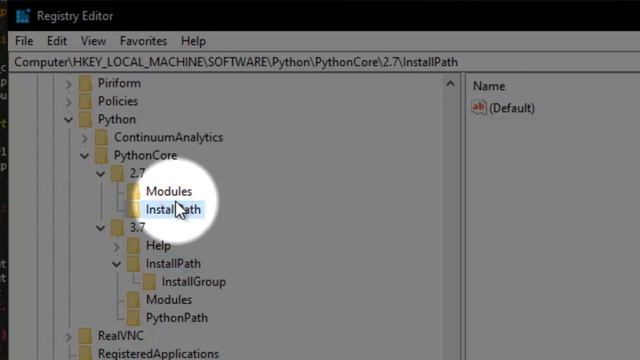The height and width of the screenshot is (360, 640).
Task: Expand the RealVNC key
Action: pos(69,336)
